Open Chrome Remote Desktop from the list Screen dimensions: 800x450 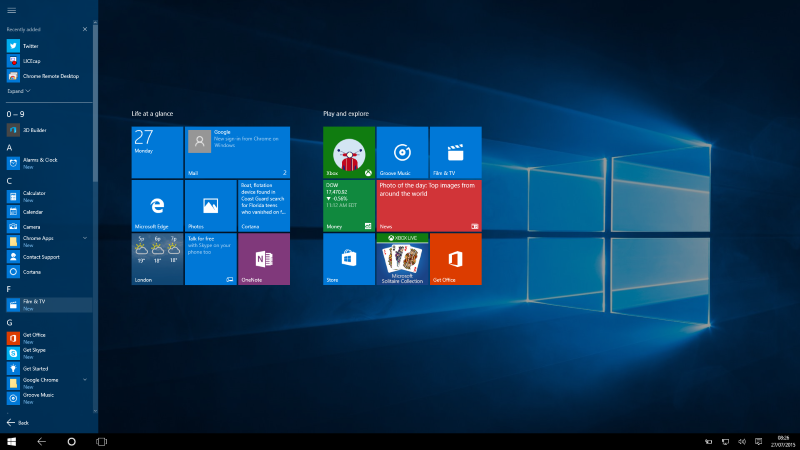pyautogui.click(x=48, y=76)
